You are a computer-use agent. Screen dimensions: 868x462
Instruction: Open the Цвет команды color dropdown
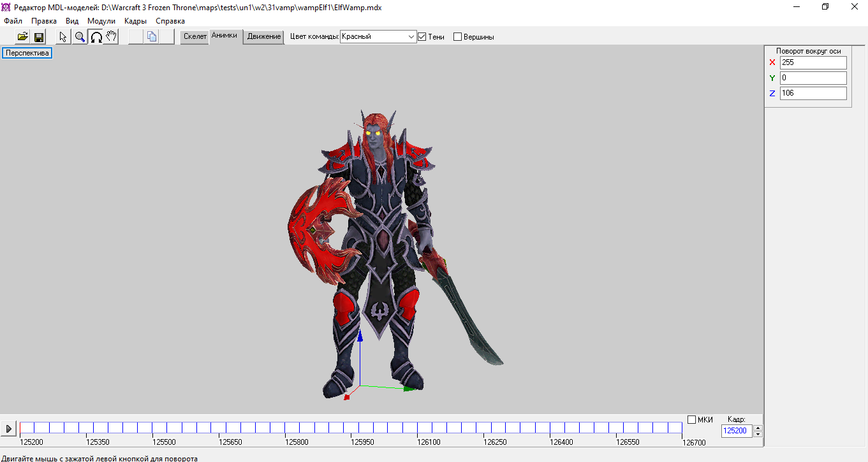tap(411, 37)
